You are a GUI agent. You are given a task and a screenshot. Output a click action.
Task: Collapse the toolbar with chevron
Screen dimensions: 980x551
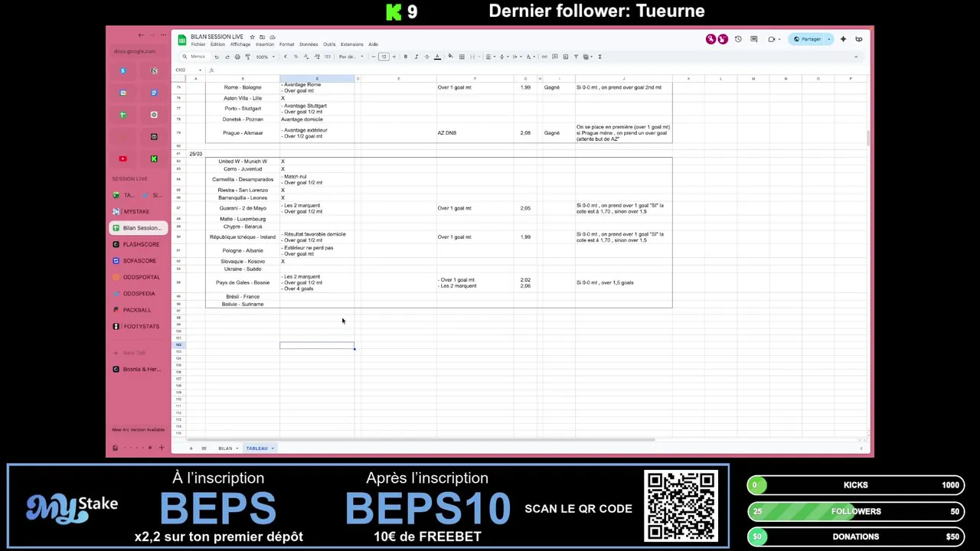[x=855, y=57]
